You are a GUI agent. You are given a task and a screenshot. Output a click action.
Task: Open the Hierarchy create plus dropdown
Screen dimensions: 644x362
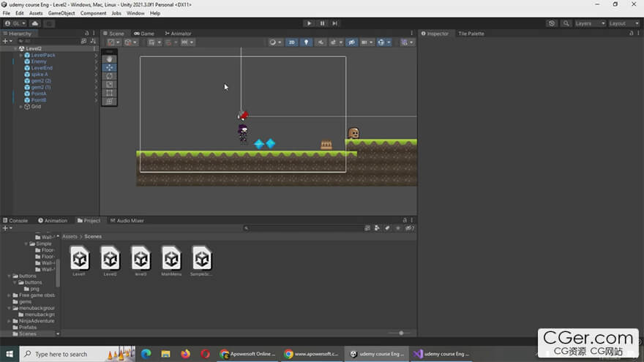click(7, 41)
